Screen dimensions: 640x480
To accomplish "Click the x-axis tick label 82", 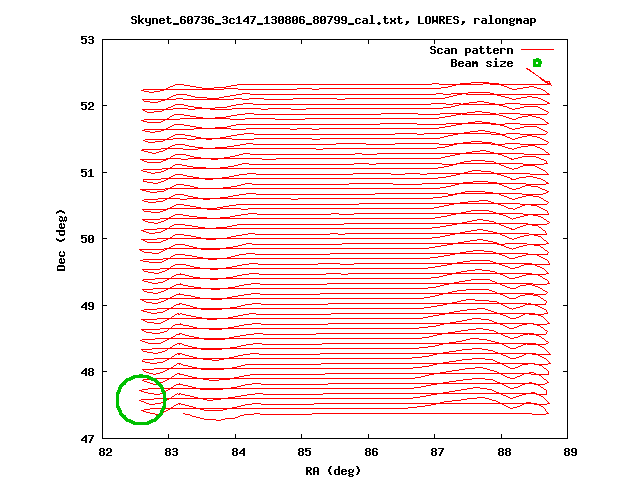I will tap(105, 452).
